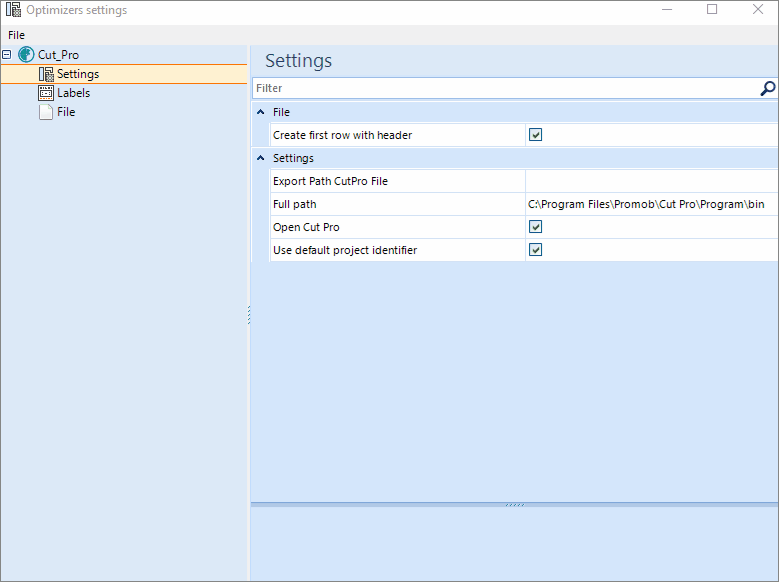
Task: Click the Full path value field
Action: (x=651, y=204)
